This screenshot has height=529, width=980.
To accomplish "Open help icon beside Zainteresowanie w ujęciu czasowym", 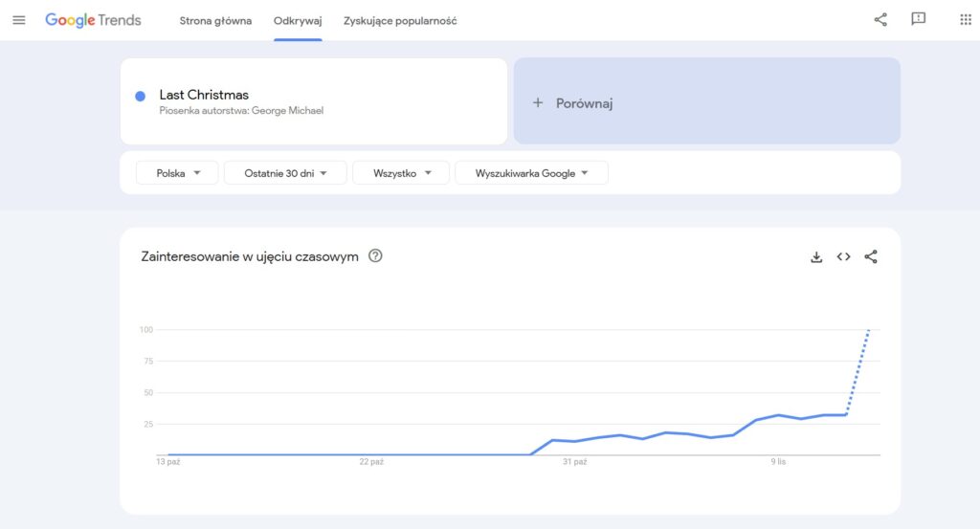I will click(x=375, y=255).
